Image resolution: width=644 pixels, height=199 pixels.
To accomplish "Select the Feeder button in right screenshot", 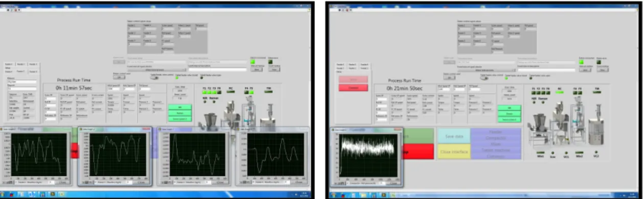I will pos(496,131).
